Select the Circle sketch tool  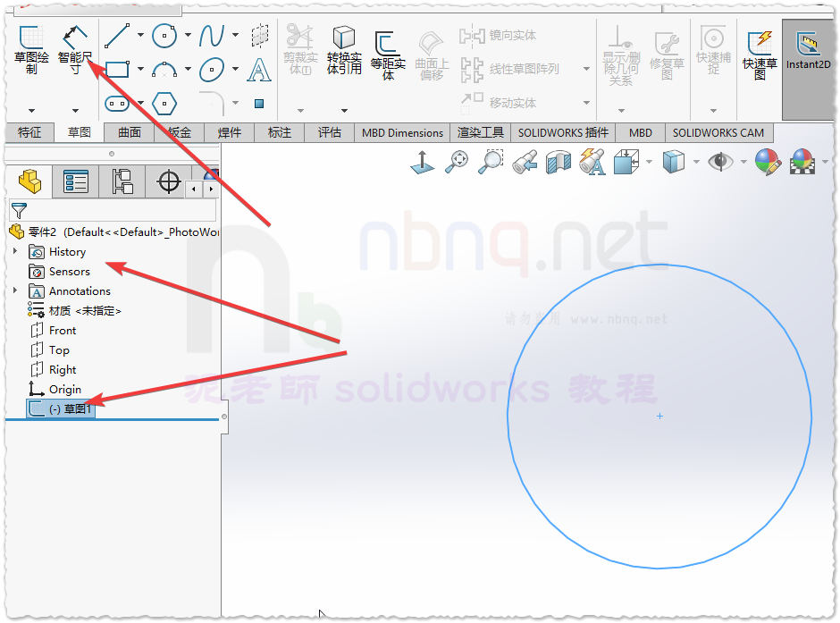[x=164, y=36]
